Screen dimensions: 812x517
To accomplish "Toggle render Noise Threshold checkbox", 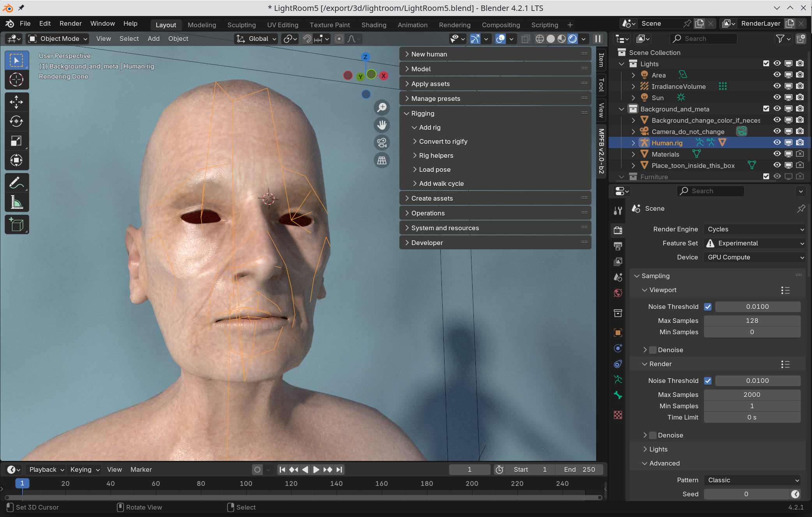I will [708, 381].
